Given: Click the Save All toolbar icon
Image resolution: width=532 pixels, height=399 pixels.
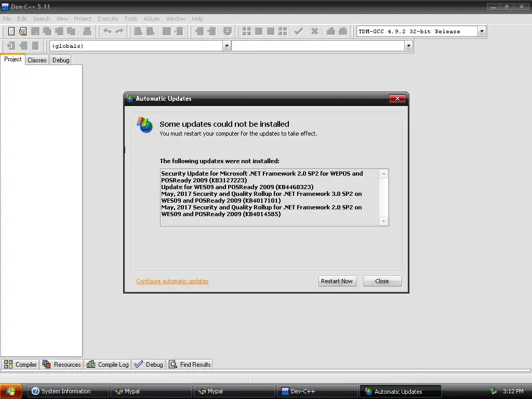Looking at the screenshot, I should pos(47,31).
